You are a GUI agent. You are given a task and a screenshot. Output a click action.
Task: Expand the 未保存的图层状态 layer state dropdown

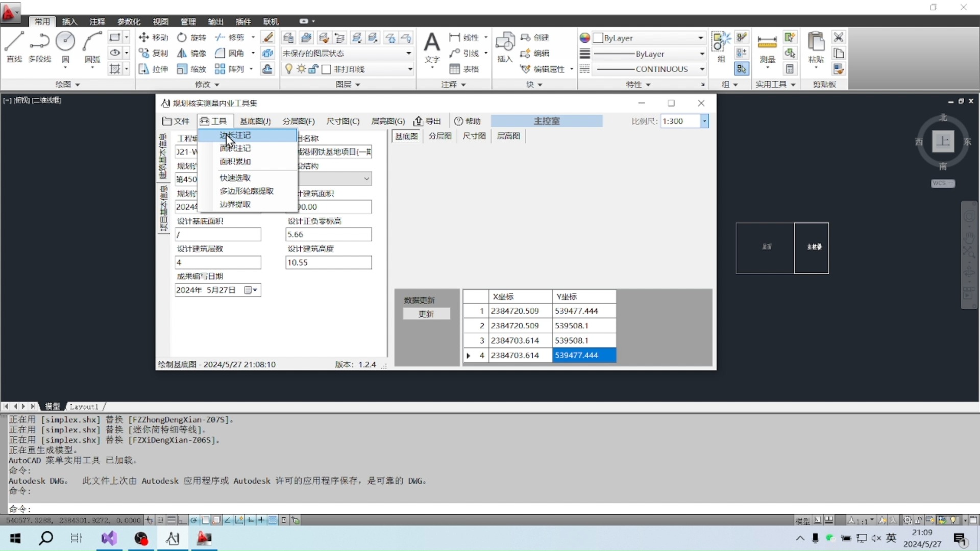tap(408, 53)
